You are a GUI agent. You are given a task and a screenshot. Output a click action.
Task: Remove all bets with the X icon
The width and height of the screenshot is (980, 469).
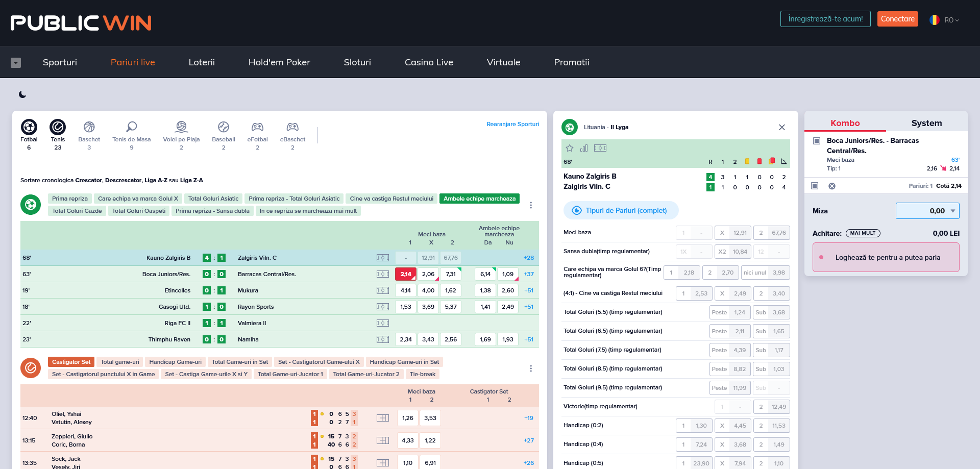click(x=832, y=186)
